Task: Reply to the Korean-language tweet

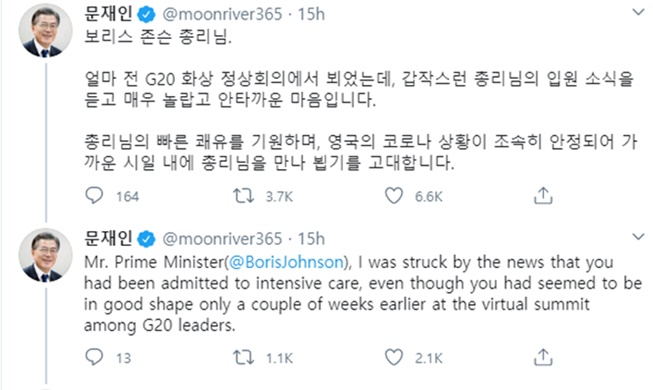Action: click(94, 195)
